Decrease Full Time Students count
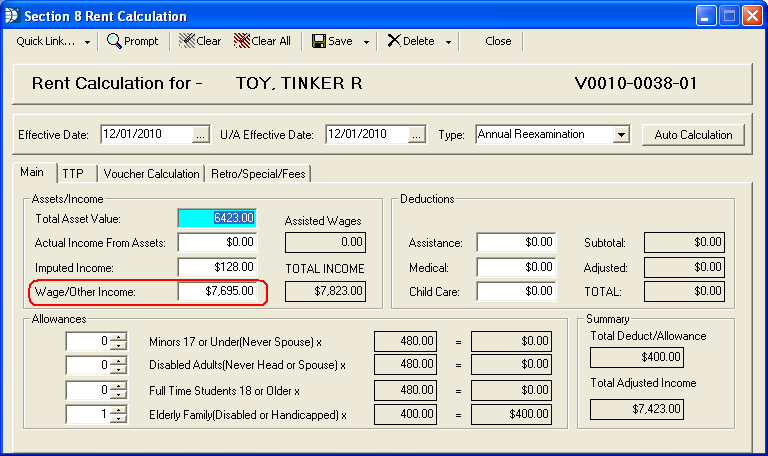768x456 pixels. [119, 394]
